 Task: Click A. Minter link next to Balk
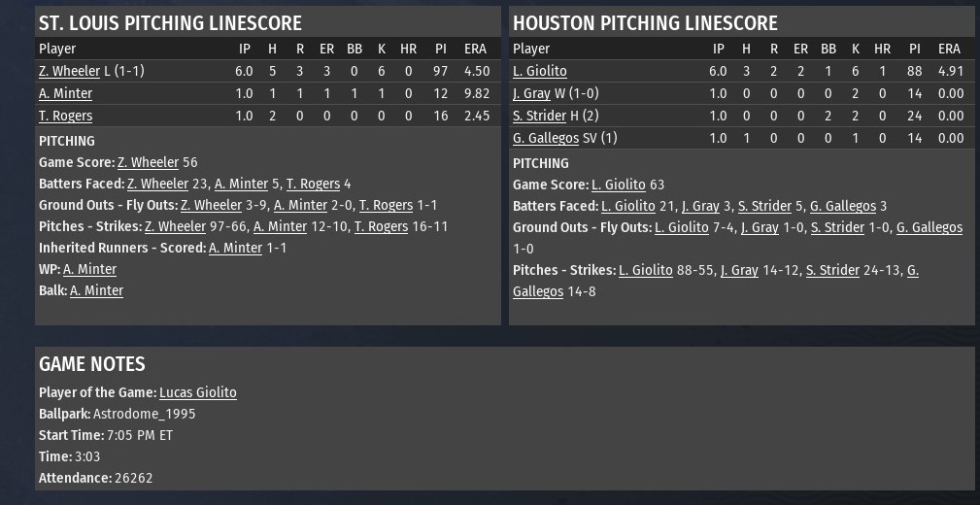pos(96,290)
